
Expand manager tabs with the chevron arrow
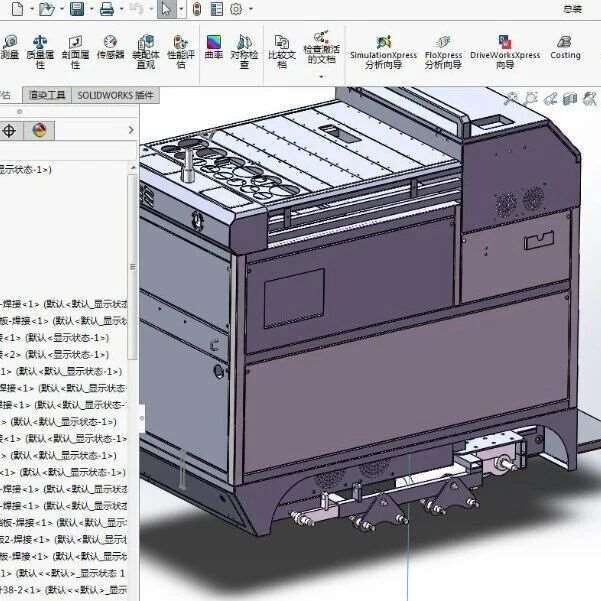131,130
